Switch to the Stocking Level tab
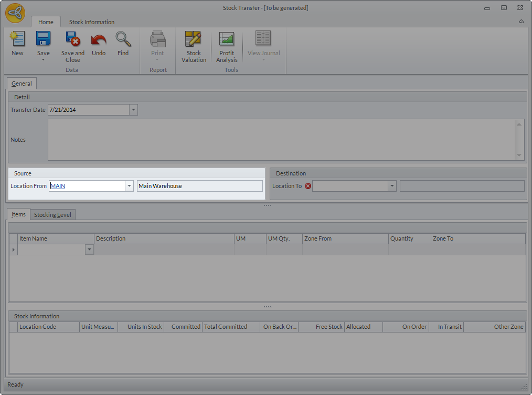The image size is (532, 395). tap(52, 215)
